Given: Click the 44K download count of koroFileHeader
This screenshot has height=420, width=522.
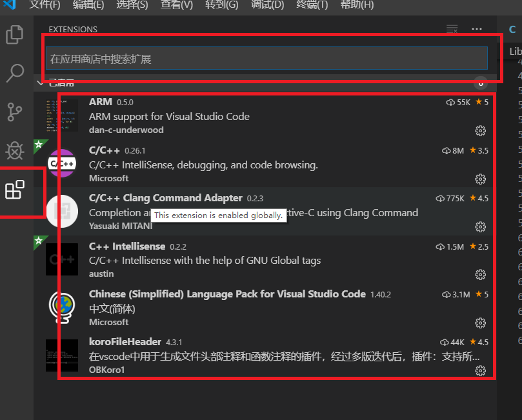Looking at the screenshot, I should click(x=452, y=343).
